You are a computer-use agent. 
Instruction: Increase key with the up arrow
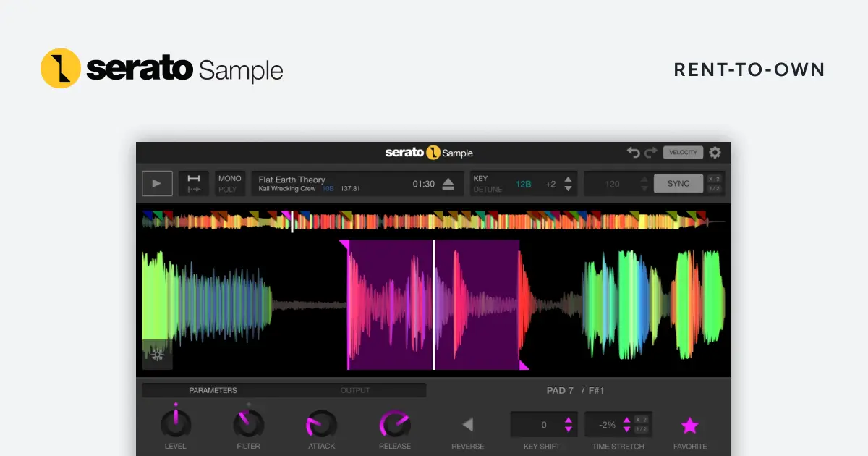tap(569, 179)
